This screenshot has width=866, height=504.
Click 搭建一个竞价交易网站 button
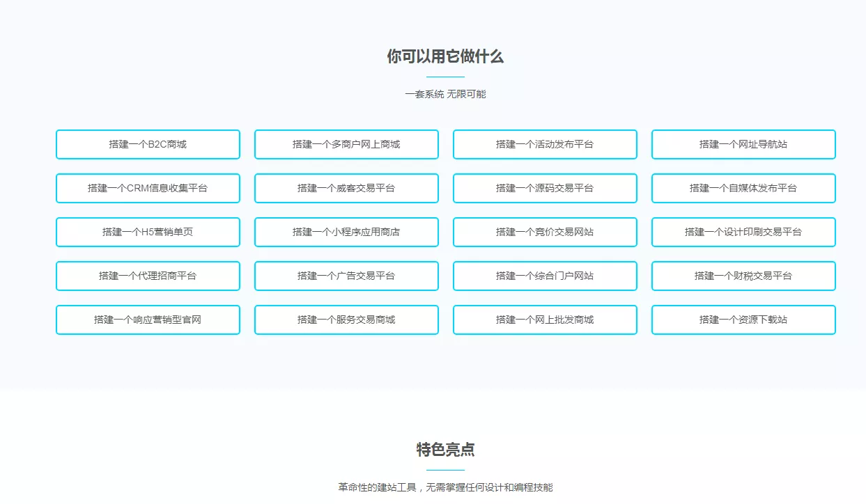coord(545,232)
